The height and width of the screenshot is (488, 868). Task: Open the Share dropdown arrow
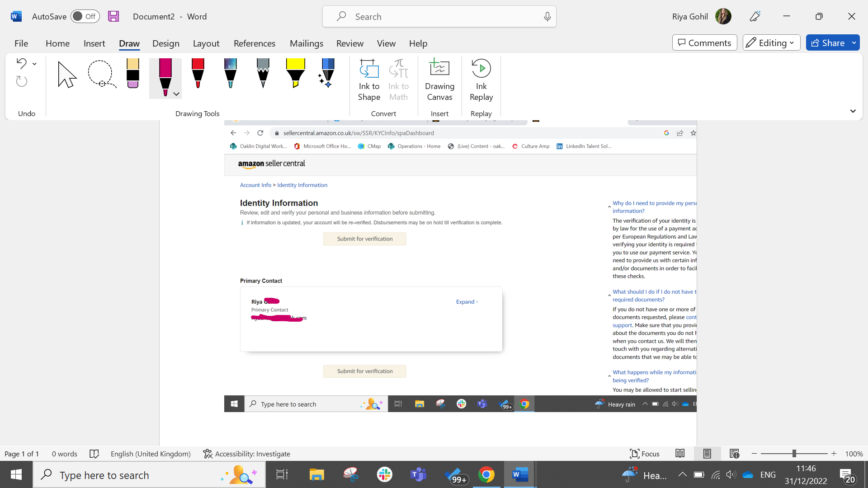854,42
